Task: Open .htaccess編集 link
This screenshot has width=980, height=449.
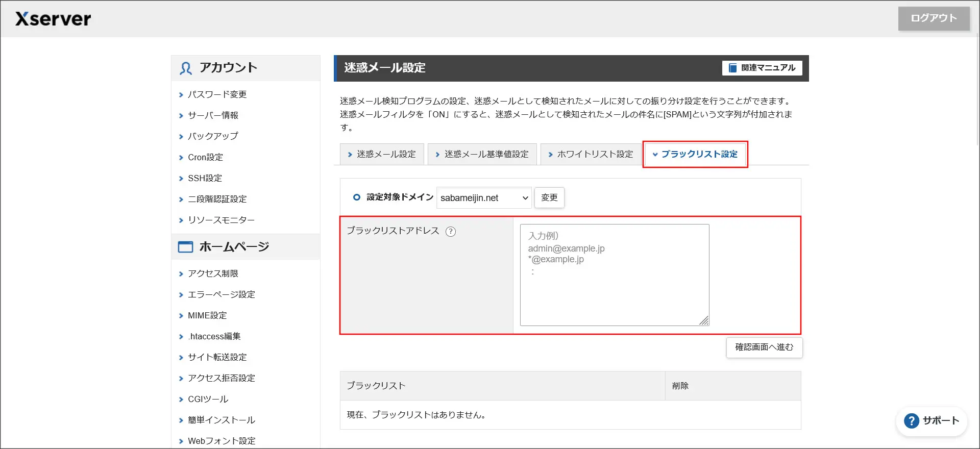Action: pyautogui.click(x=214, y=336)
